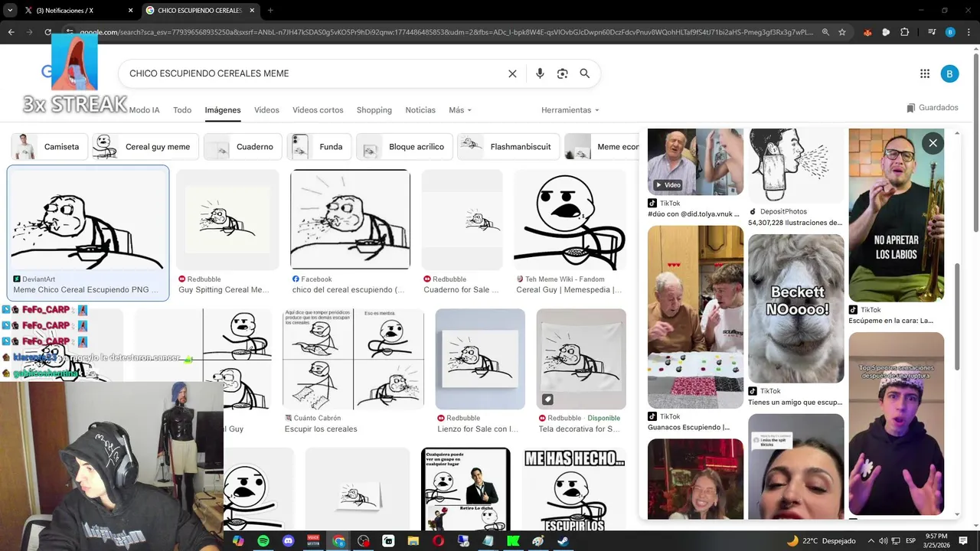The height and width of the screenshot is (551, 980).
Task: Open Spotify from taskbar
Action: tap(263, 540)
